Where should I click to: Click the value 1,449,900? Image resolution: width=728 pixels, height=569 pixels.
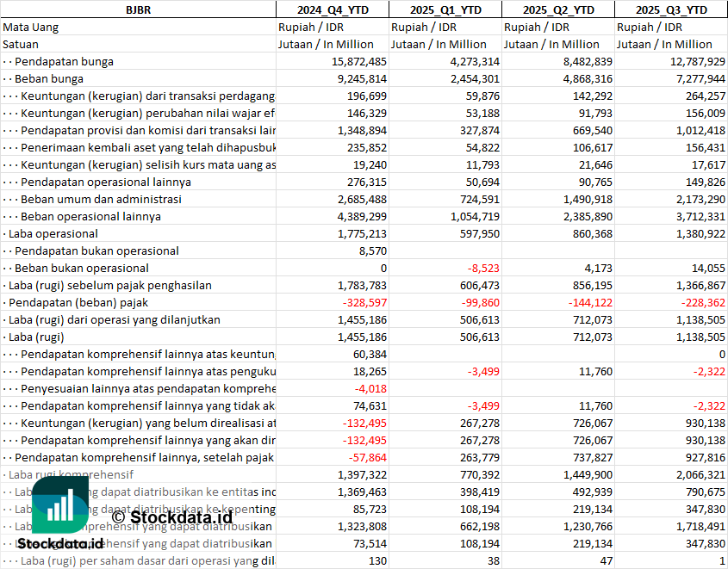coord(588,474)
